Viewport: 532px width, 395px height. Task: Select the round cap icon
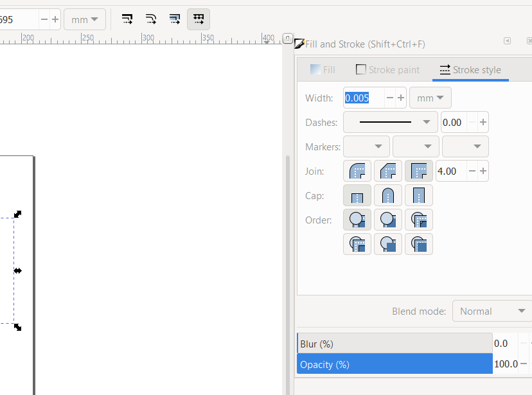click(x=388, y=195)
